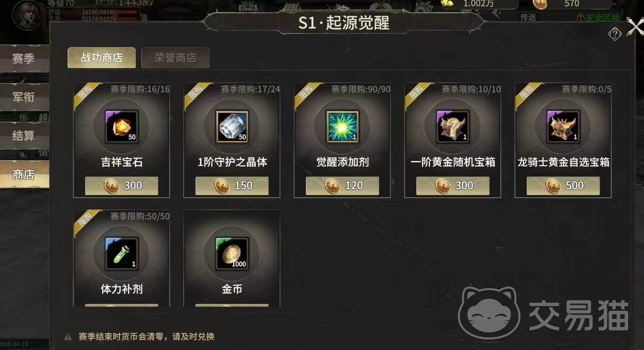Image resolution: width=644 pixels, height=350 pixels.
Task: Open the 赛季 sidebar menu
Action: [x=24, y=58]
